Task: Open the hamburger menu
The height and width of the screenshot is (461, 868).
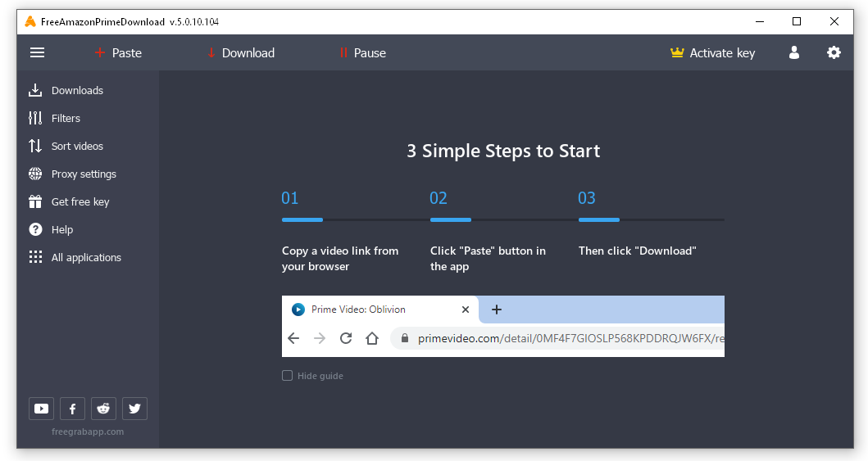Action: click(x=37, y=52)
